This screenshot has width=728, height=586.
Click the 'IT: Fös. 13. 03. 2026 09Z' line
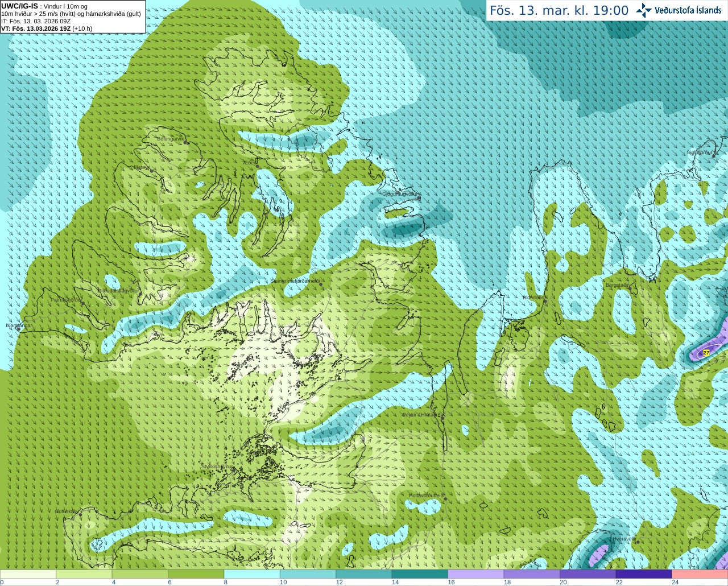(x=36, y=21)
